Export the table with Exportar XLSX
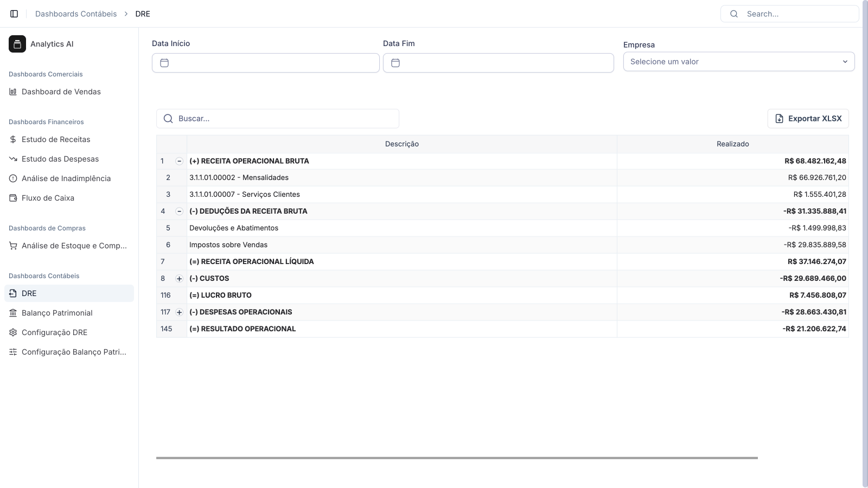 click(x=808, y=119)
